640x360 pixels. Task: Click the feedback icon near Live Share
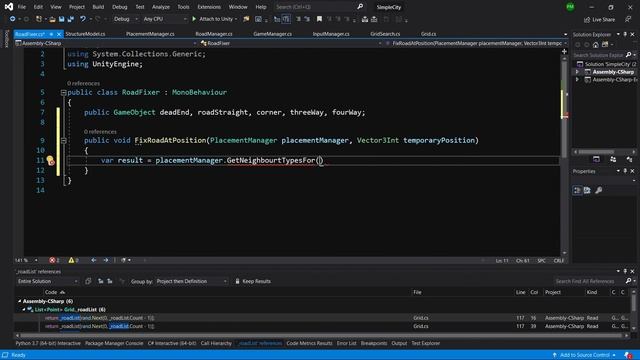[x=628, y=20]
